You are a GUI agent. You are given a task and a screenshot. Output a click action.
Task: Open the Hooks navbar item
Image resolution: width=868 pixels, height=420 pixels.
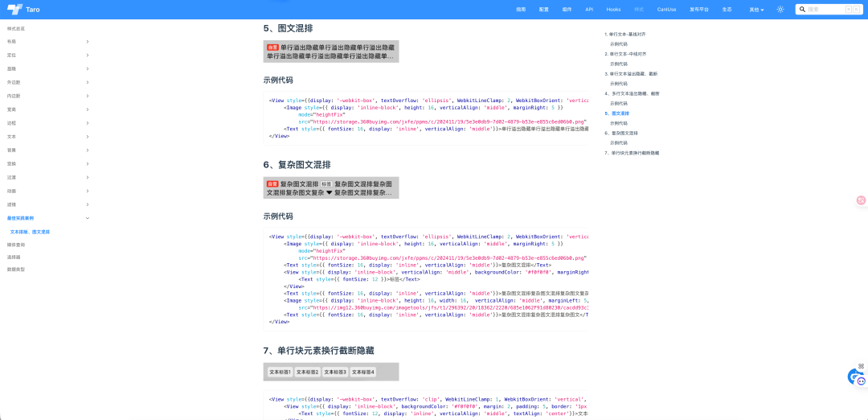point(613,10)
